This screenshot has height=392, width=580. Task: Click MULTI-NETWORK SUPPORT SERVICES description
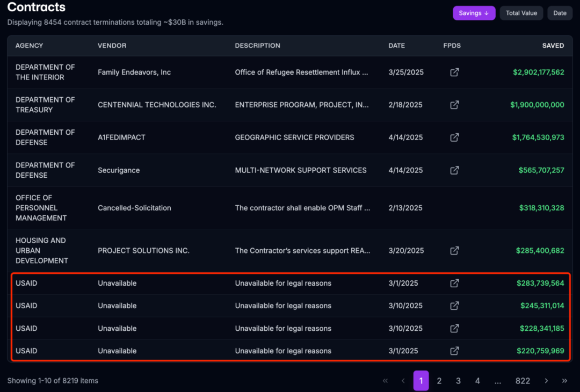[301, 170]
